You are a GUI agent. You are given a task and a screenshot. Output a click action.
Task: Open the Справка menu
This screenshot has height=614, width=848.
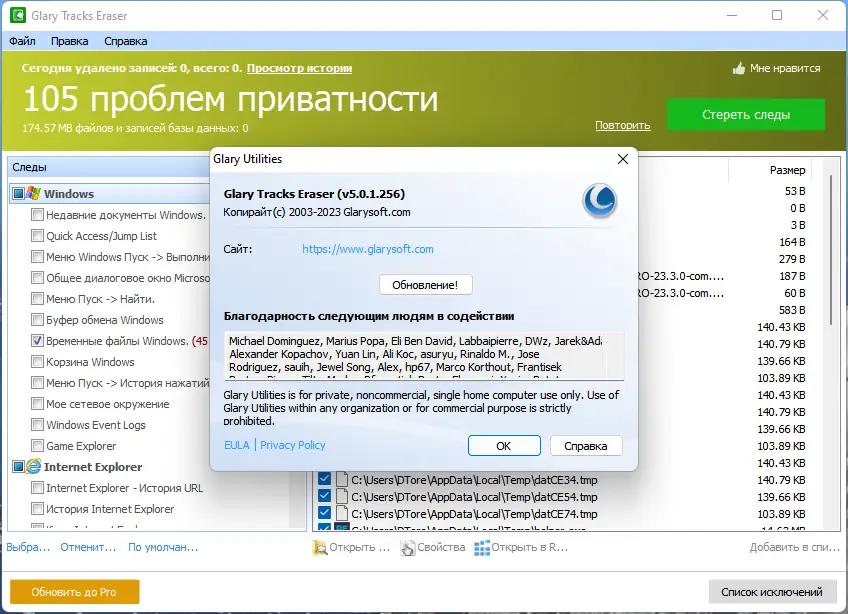point(125,41)
